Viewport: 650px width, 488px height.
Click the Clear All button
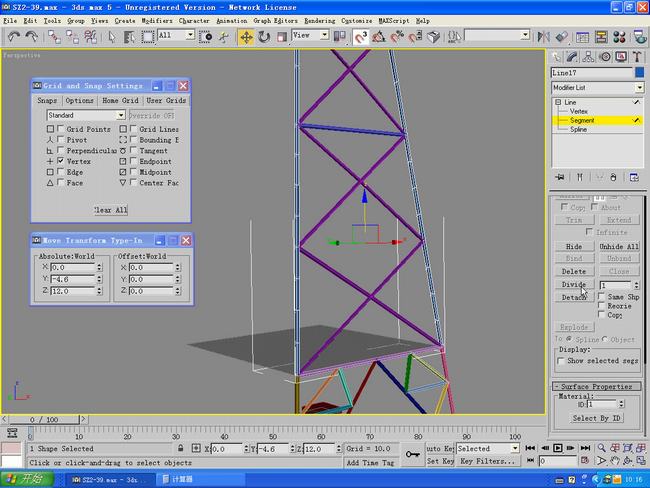coord(110,210)
